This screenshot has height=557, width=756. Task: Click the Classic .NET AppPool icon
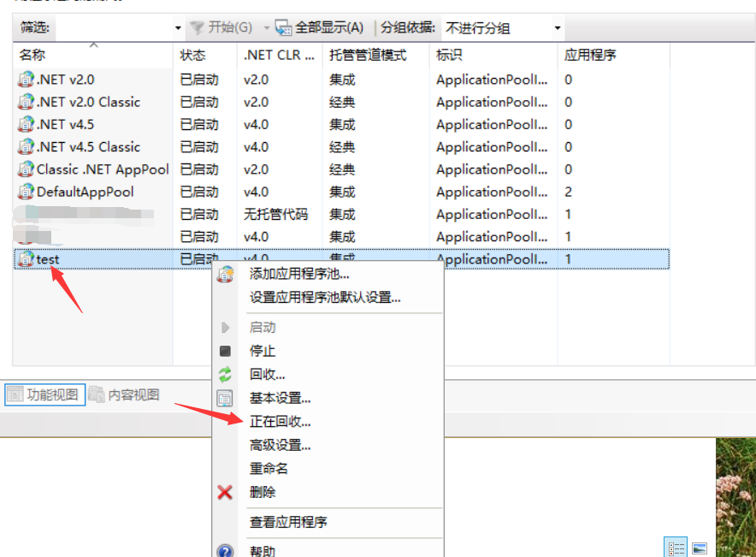point(24,169)
